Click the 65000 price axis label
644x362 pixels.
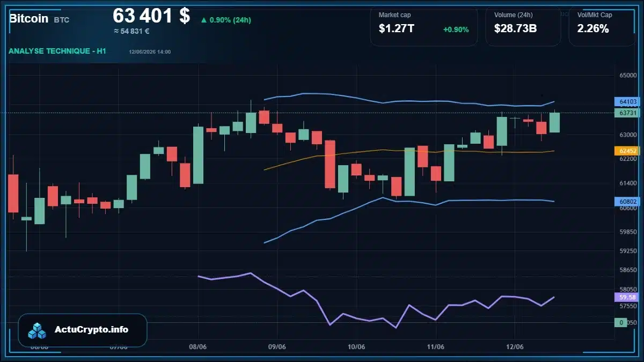click(628, 76)
